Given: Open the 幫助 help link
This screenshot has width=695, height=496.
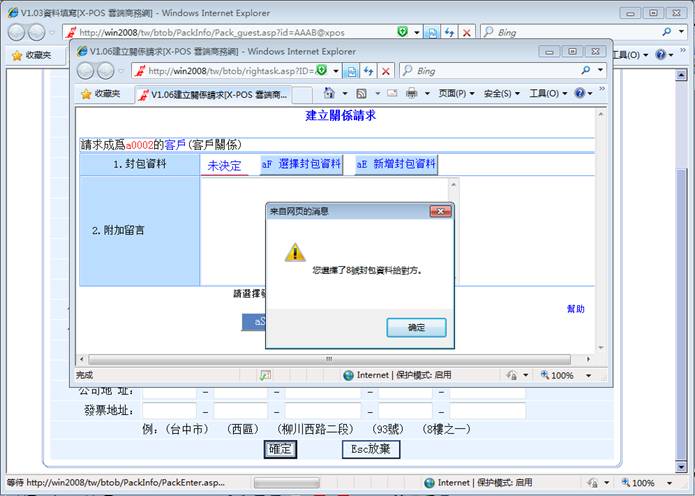Looking at the screenshot, I should (x=576, y=309).
